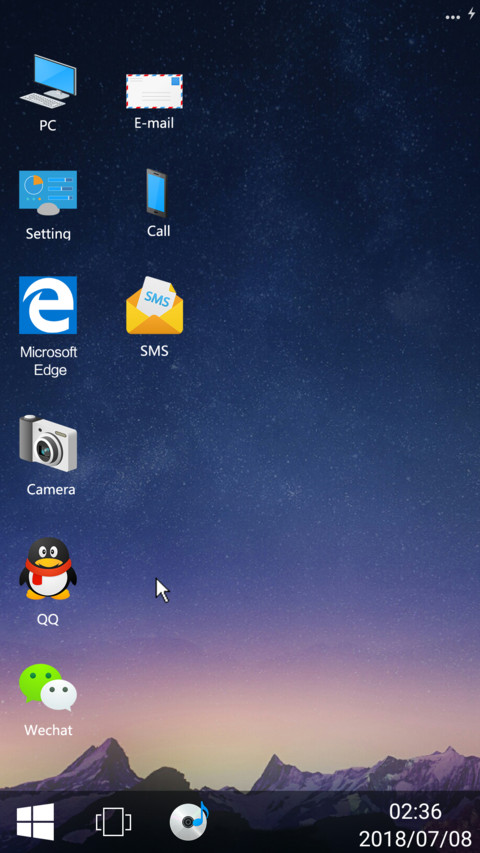Launch Microsoft Edge browser icon

[x=48, y=305]
